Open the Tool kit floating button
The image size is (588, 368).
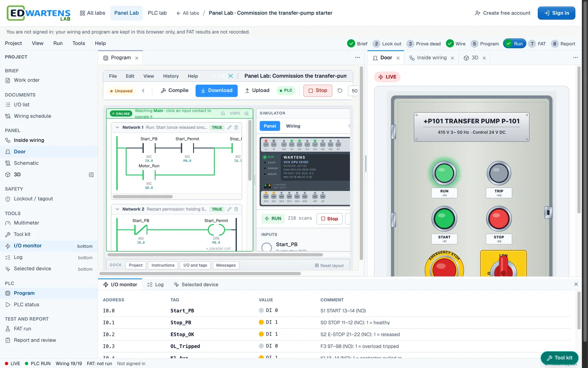[x=559, y=358]
